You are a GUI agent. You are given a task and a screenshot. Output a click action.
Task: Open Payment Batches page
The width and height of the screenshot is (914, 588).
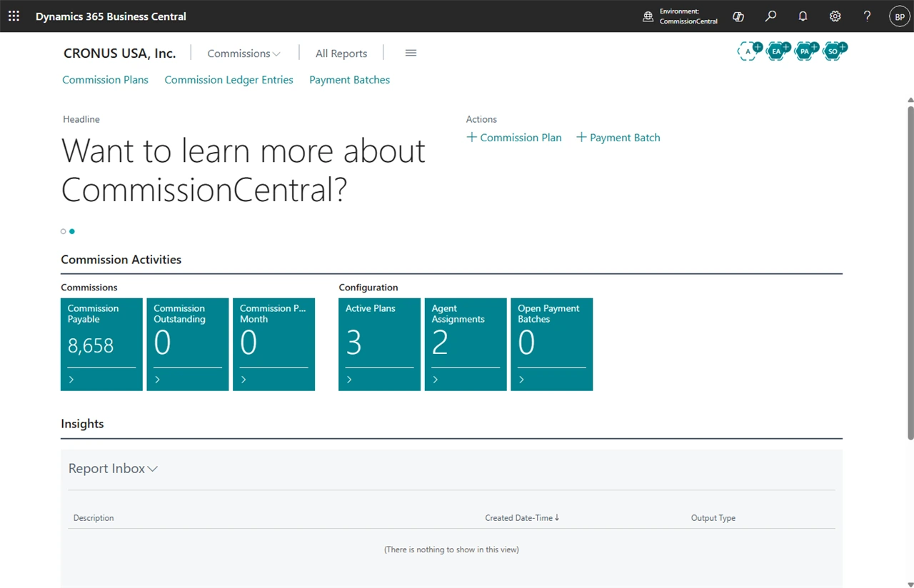tap(349, 80)
